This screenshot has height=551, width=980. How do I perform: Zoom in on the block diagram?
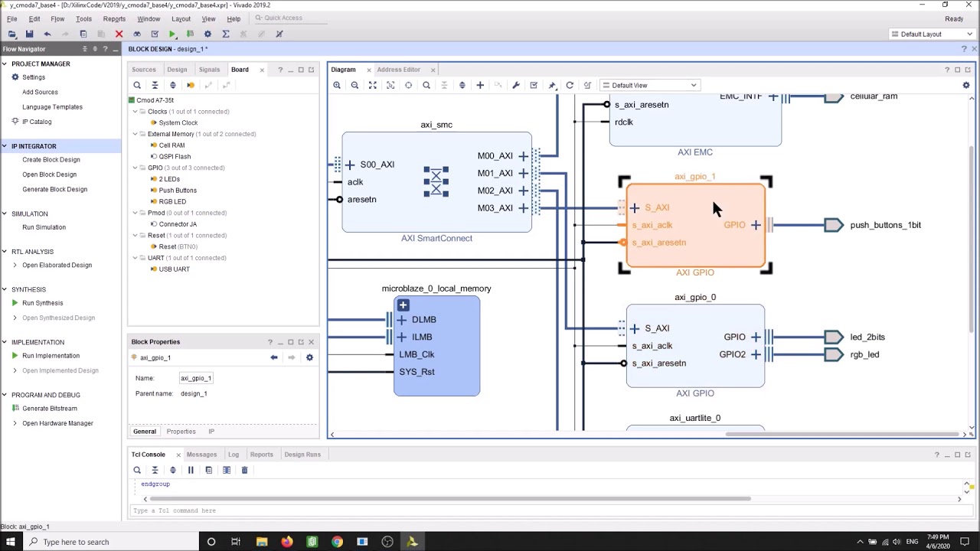click(x=337, y=85)
